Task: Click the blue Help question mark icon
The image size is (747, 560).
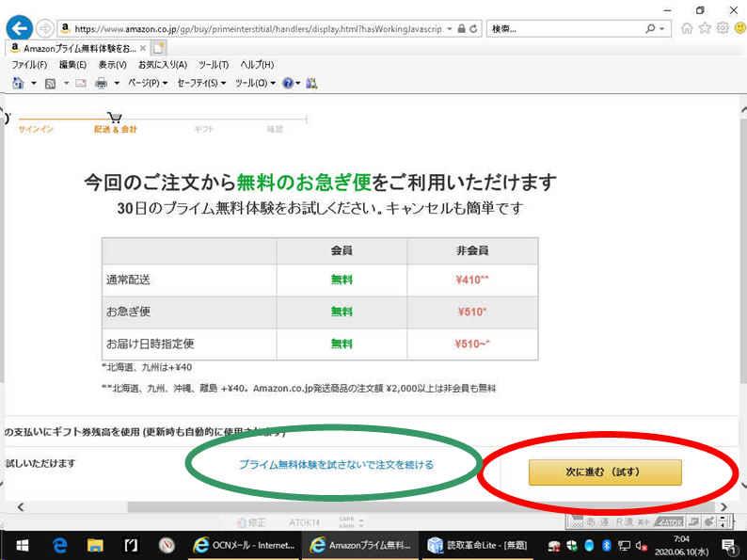Action: pos(288,84)
